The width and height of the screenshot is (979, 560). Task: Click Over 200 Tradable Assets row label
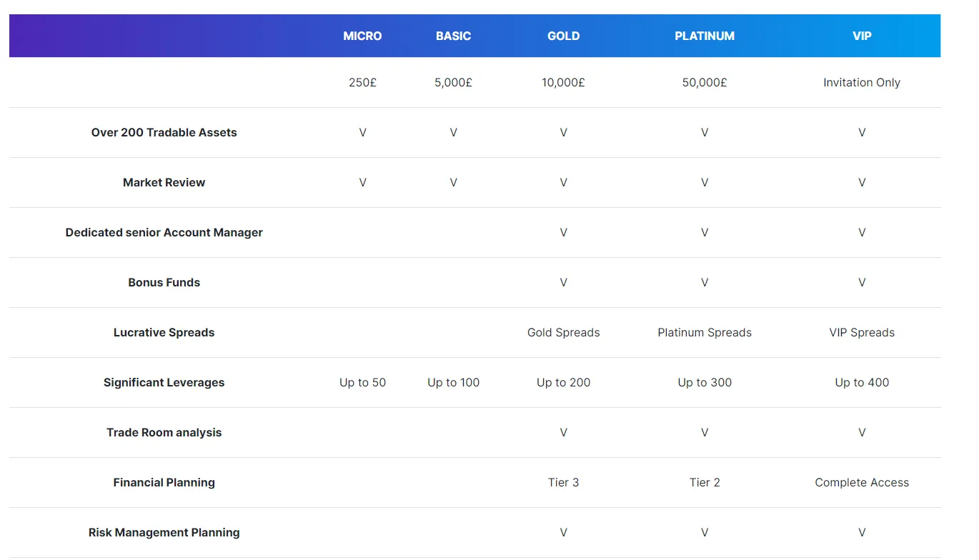[164, 132]
